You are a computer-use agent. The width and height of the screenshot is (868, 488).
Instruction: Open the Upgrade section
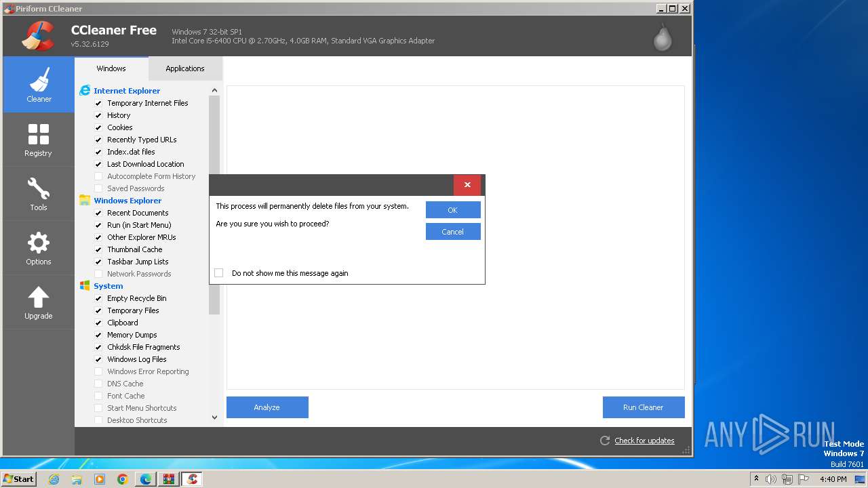(x=39, y=302)
